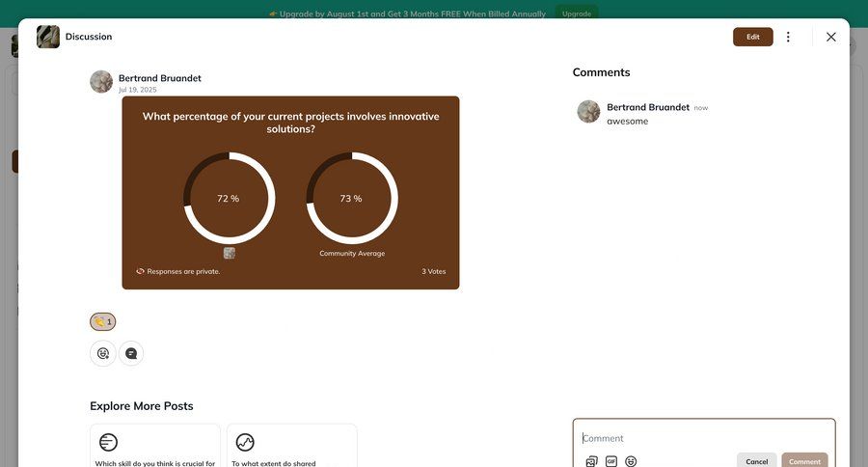
Task: Click the Upgrade button in top banner
Action: pos(577,14)
